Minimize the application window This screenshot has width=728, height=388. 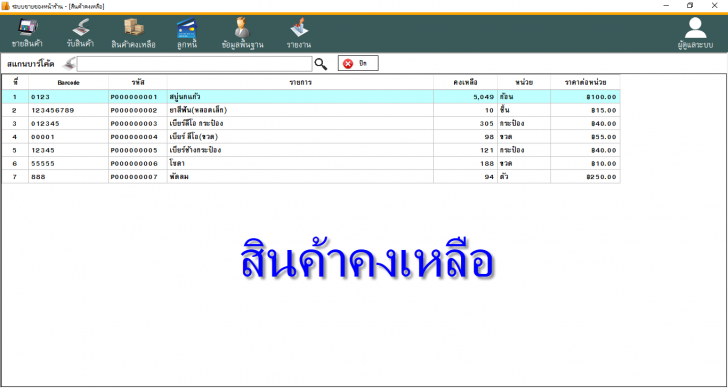point(666,6)
